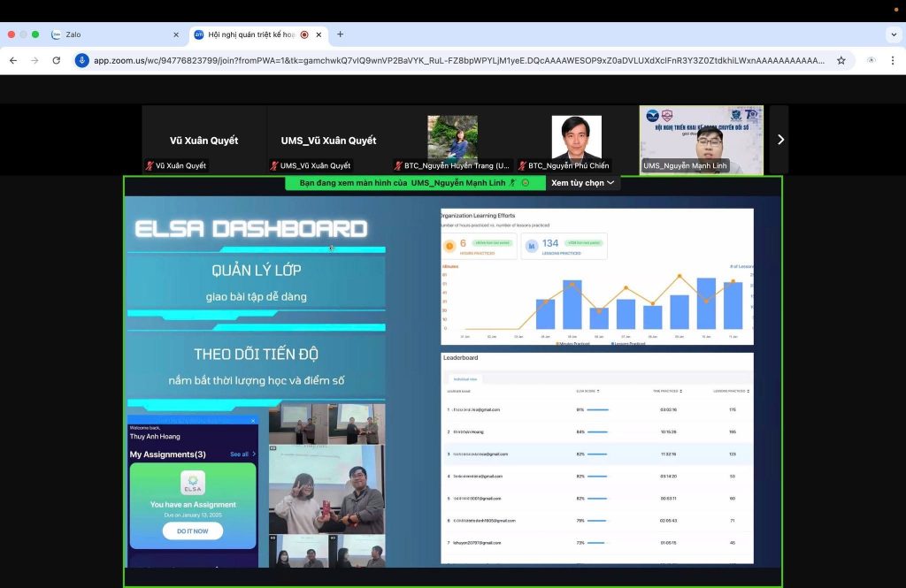Select BTC_Nguyễn Phú Chiến's video thumbnail
Viewport: 906px width, 588px height.
[x=577, y=139]
